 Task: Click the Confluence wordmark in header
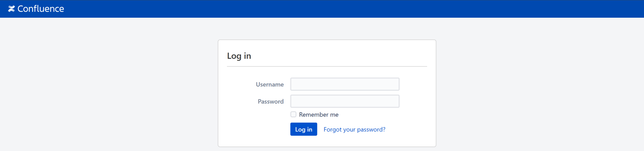(41, 9)
